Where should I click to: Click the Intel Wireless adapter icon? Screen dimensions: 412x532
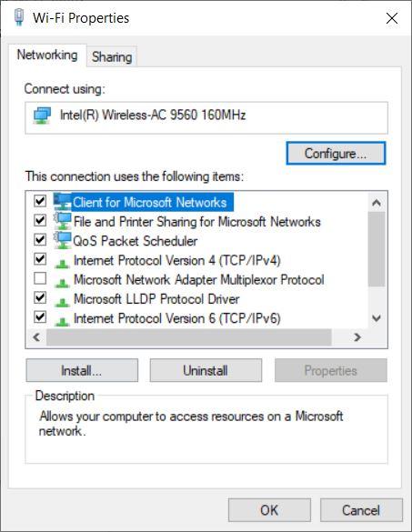42,115
